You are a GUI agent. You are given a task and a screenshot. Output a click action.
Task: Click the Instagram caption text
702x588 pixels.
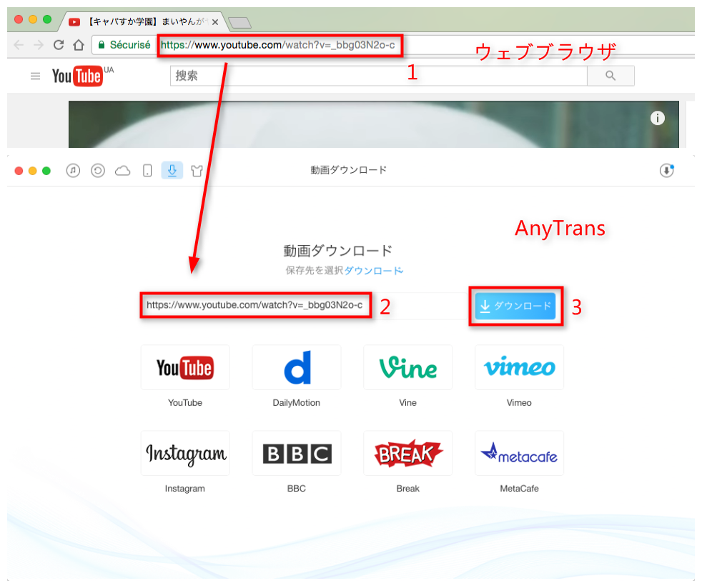(x=185, y=489)
